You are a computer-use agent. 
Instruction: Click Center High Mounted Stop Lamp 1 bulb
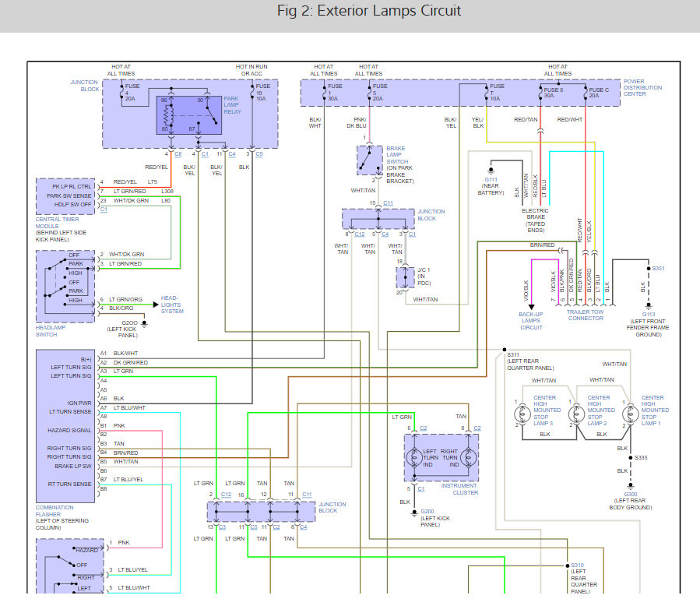[x=631, y=414]
